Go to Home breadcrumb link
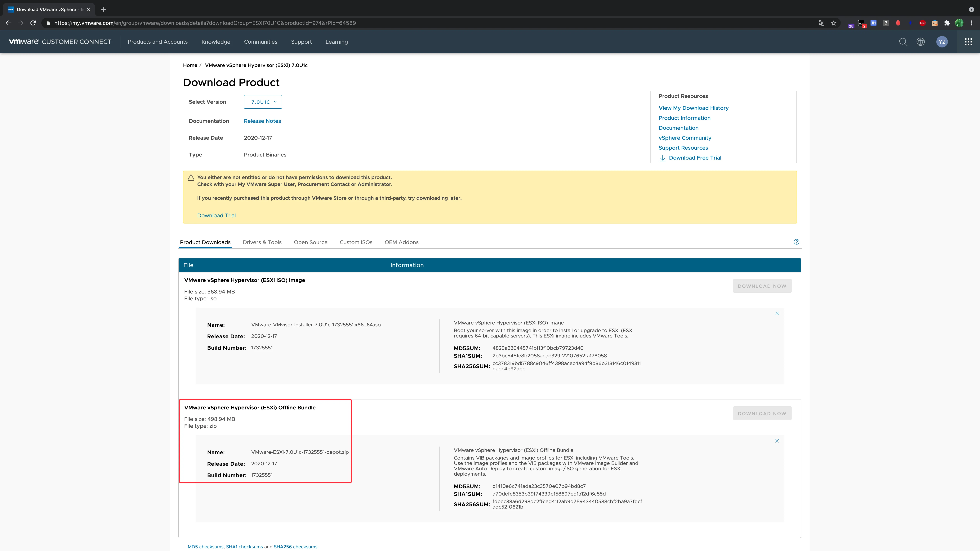Viewport: 980px width, 551px height. [190, 65]
